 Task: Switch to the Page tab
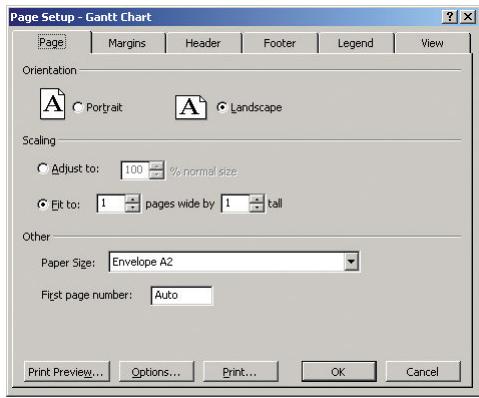tap(52, 42)
